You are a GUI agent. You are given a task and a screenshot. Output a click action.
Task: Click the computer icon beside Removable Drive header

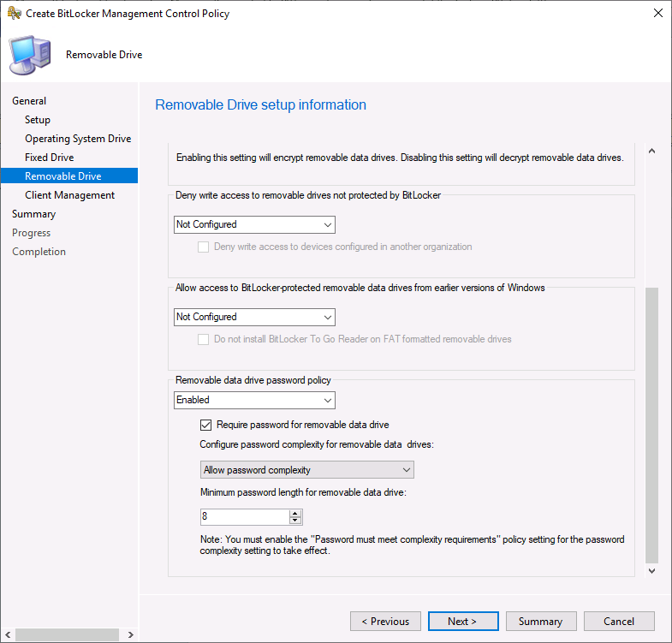click(x=30, y=56)
